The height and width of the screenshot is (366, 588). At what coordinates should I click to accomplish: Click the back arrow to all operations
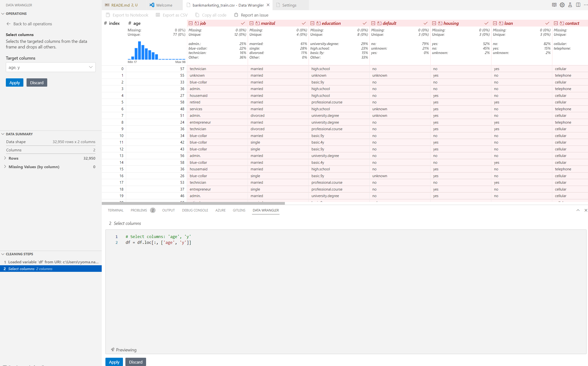pyautogui.click(x=9, y=24)
